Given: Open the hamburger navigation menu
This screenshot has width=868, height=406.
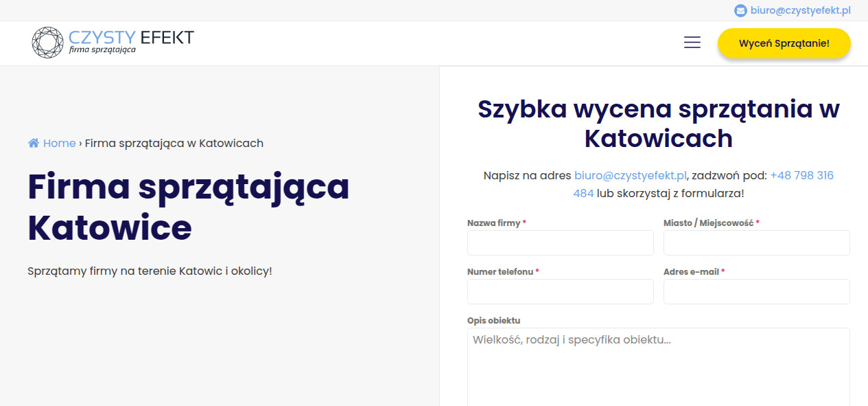Looking at the screenshot, I should pyautogui.click(x=692, y=43).
